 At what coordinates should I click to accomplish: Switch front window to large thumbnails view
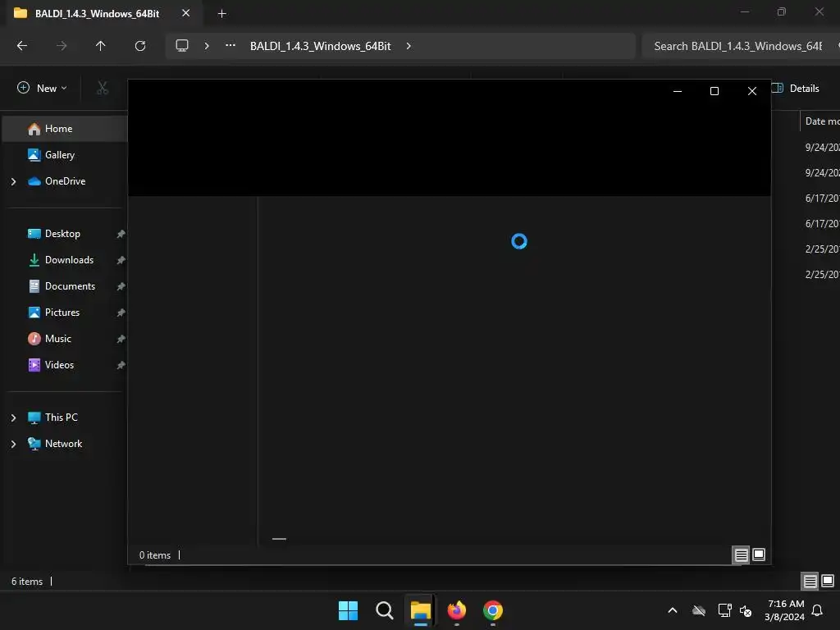click(759, 555)
